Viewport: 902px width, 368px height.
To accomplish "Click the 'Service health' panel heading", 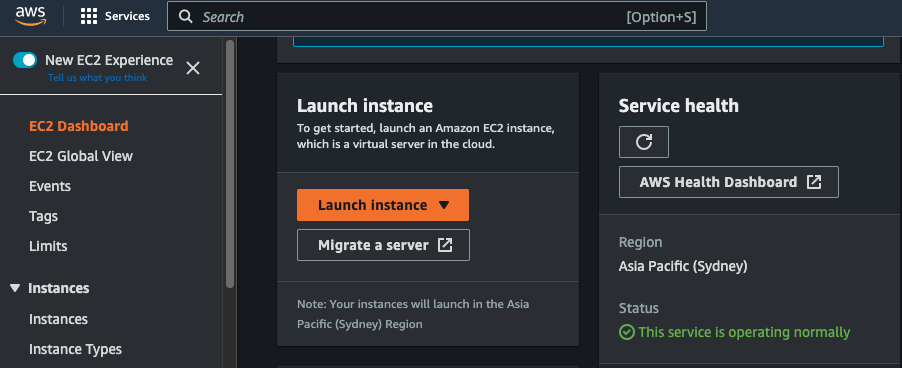I will coord(679,106).
